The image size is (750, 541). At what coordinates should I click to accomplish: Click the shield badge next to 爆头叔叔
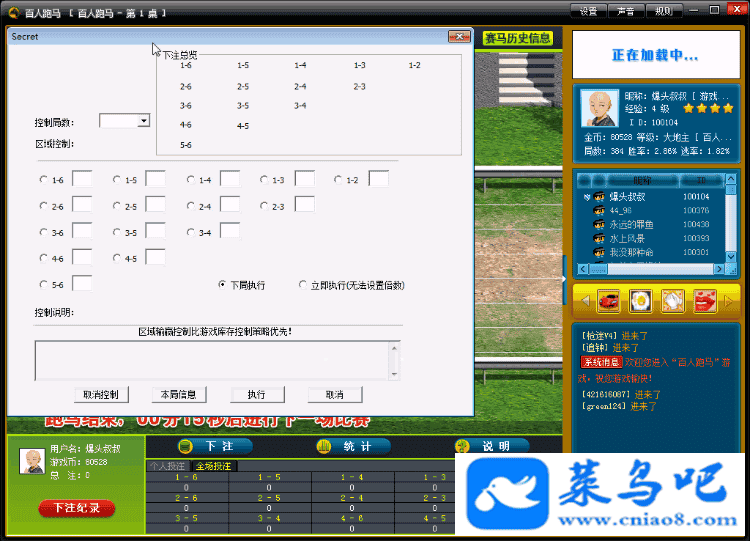point(587,197)
